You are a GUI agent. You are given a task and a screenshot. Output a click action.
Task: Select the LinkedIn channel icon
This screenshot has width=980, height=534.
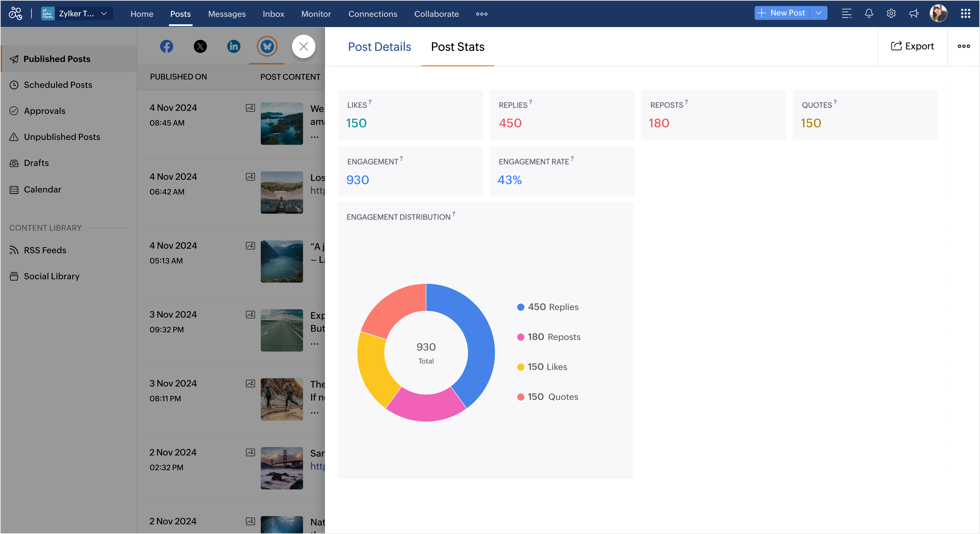[234, 46]
